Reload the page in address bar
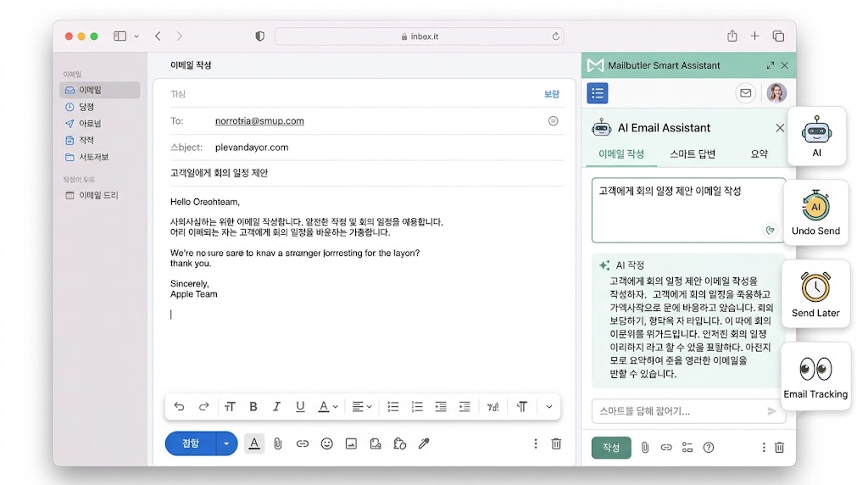Image resolution: width=868 pixels, height=485 pixels. point(555,36)
